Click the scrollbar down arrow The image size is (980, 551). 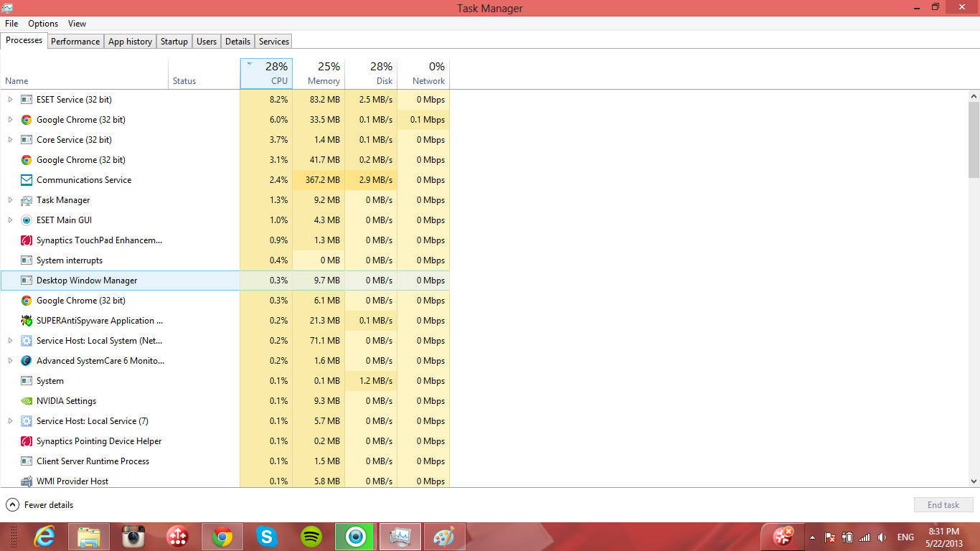pyautogui.click(x=974, y=481)
